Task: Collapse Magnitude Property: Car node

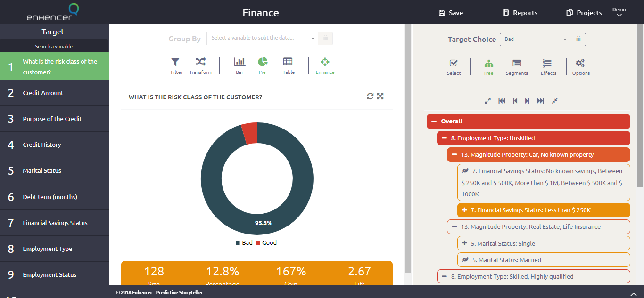Action: click(x=454, y=154)
